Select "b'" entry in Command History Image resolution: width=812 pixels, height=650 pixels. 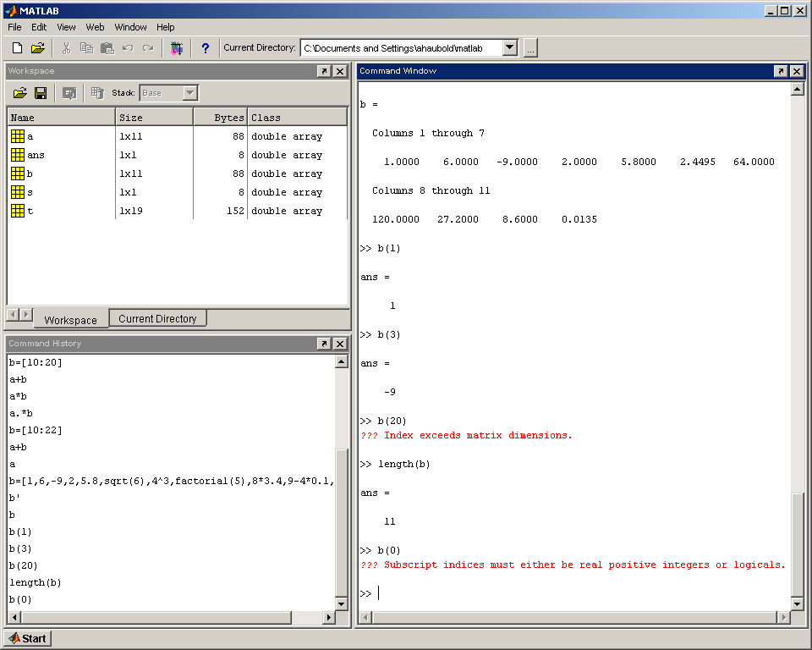pos(14,499)
